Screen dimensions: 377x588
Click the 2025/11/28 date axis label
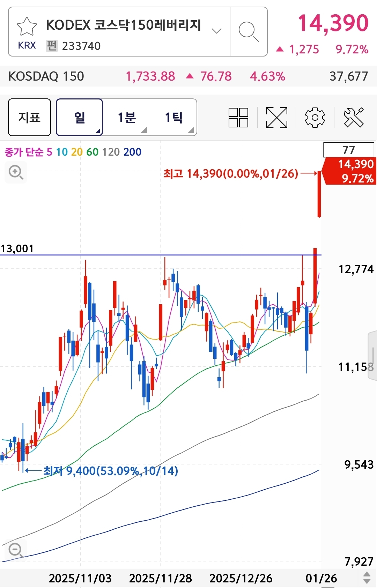161,578
